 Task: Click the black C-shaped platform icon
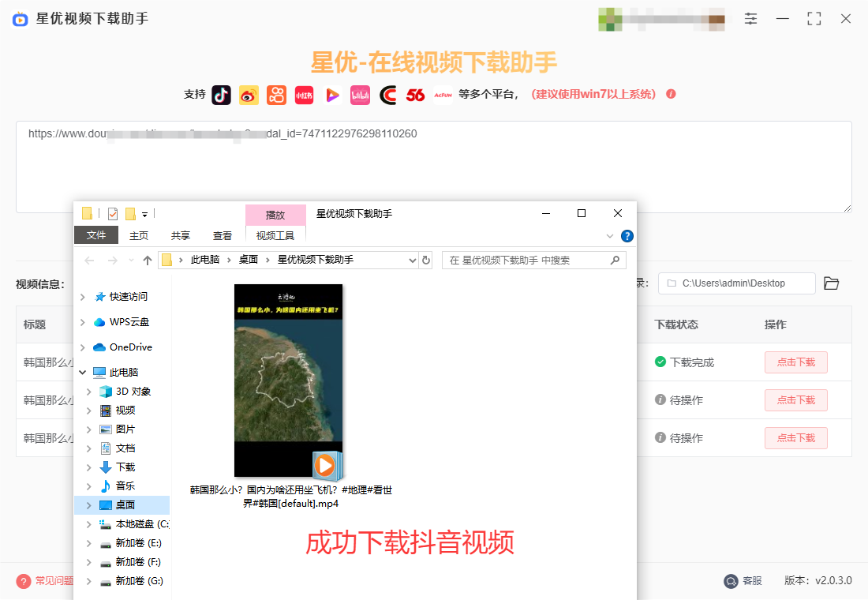tap(387, 95)
